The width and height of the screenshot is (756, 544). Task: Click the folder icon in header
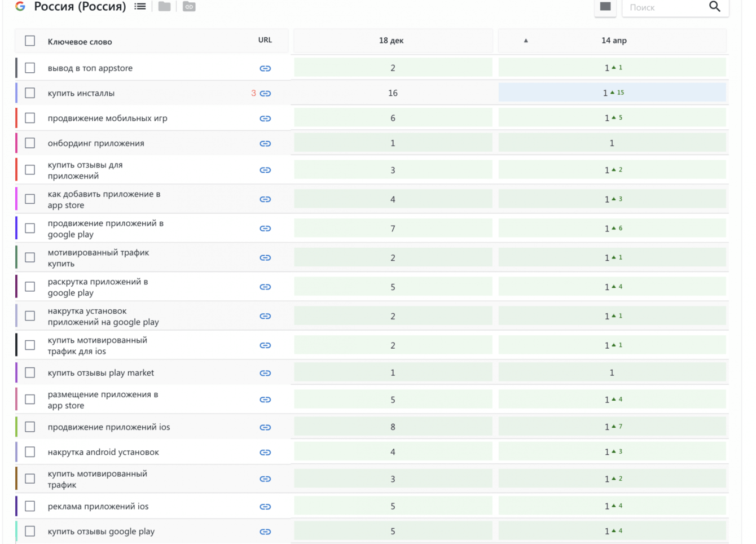(164, 7)
